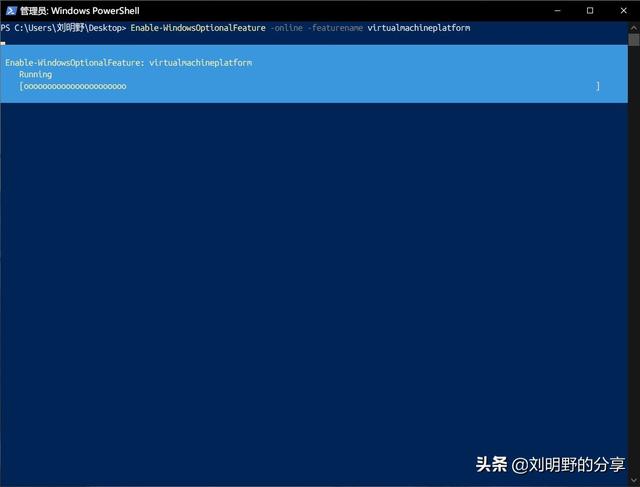The image size is (640, 487).
Task: Click the scrollbar up arrow
Action: click(x=634, y=28)
